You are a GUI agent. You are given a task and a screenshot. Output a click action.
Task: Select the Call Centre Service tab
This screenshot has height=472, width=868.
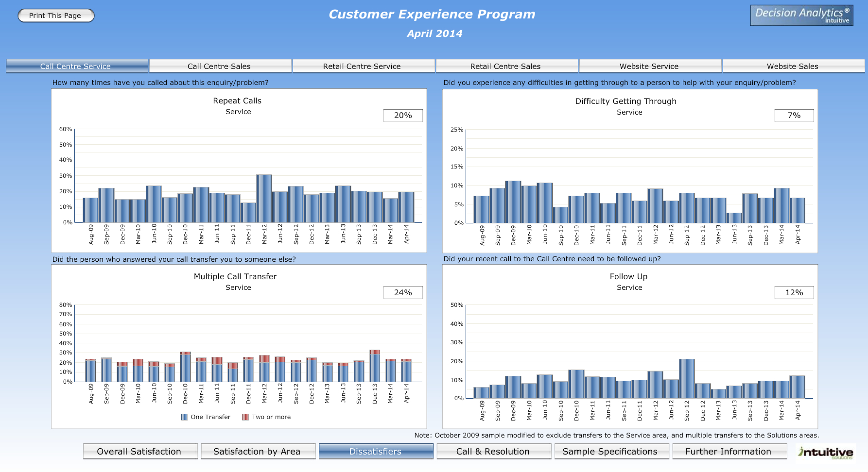coord(76,67)
